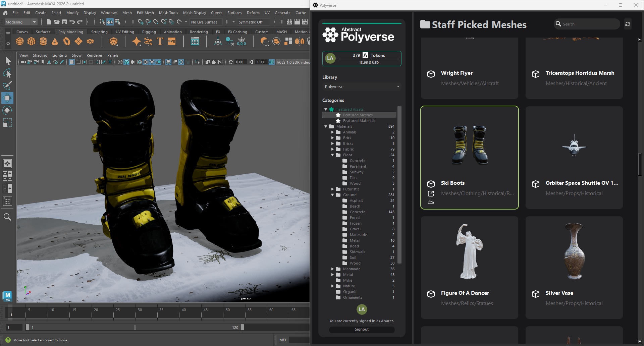The width and height of the screenshot is (644, 346).
Task: Toggle snap to points
Action: pyautogui.click(x=156, y=22)
